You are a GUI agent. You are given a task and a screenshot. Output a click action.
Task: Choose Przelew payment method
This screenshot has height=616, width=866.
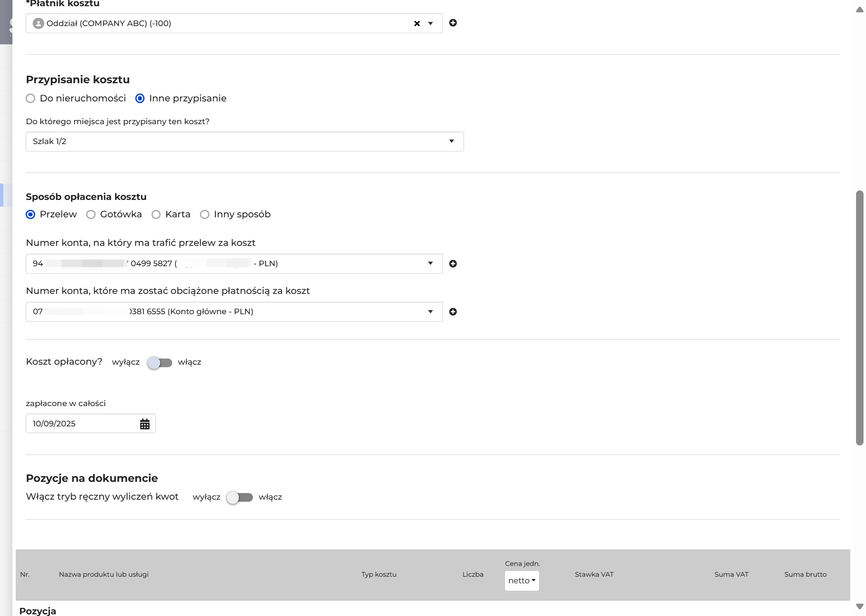(30, 214)
